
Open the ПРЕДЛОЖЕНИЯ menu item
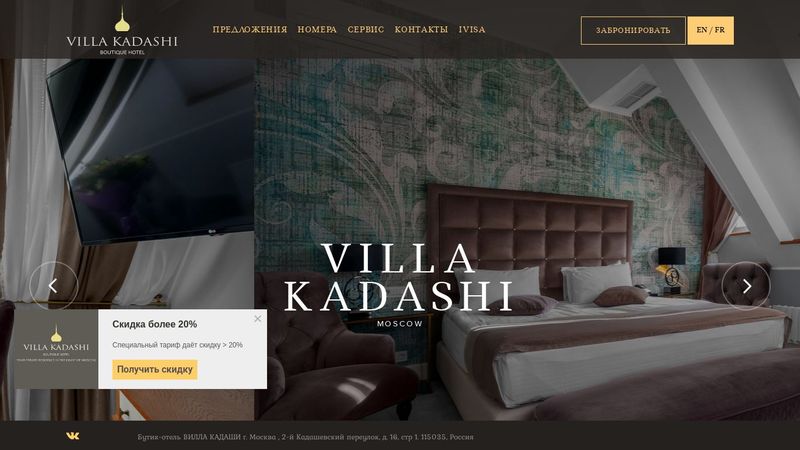[x=249, y=30]
